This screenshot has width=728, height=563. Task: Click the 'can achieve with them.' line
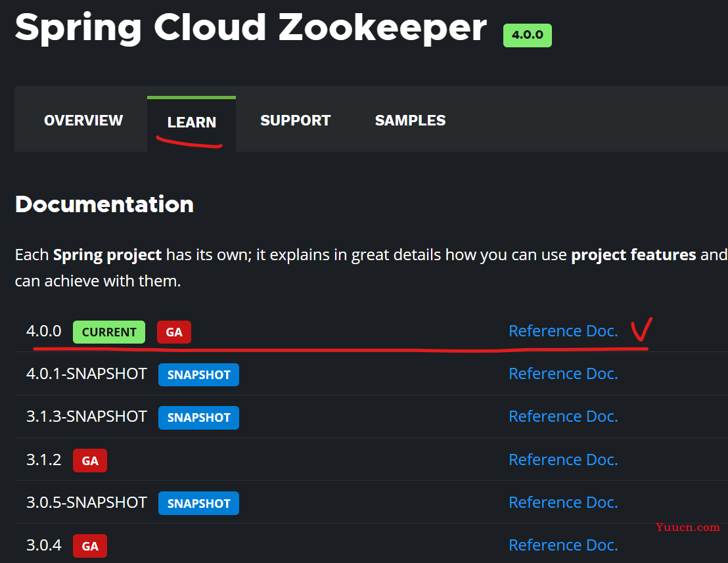point(98,281)
